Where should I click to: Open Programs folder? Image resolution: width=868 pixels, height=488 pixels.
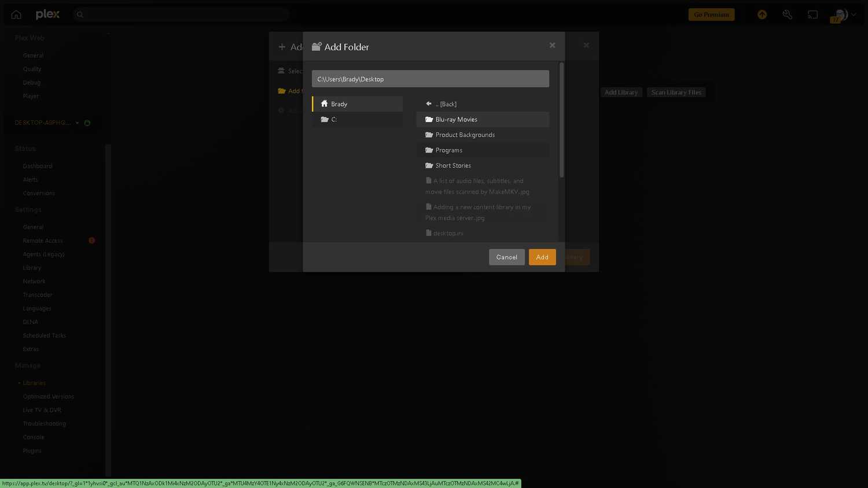483,150
